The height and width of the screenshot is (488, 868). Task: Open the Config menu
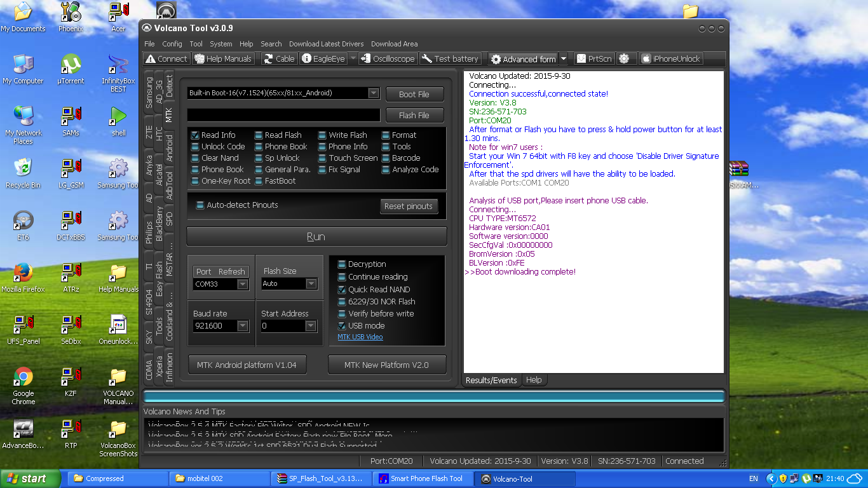pos(172,44)
